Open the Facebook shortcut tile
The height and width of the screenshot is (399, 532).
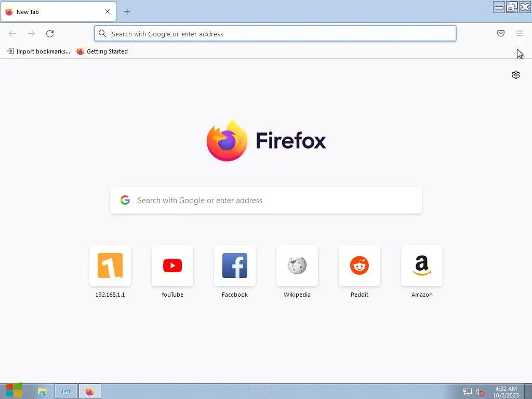coord(235,265)
